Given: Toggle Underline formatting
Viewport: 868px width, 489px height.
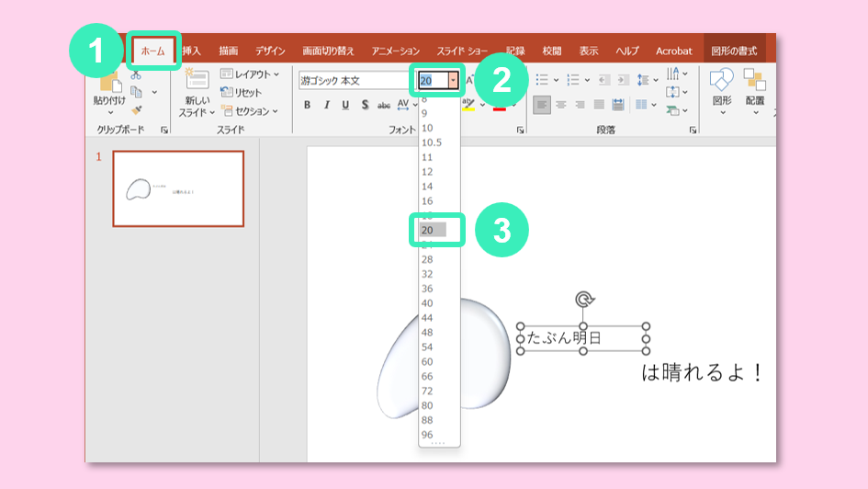Looking at the screenshot, I should 345,105.
